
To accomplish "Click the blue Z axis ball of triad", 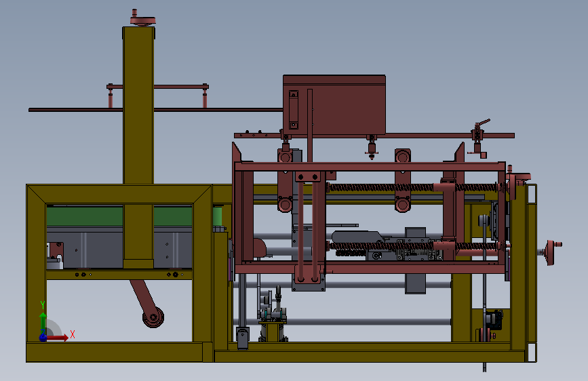I will (43, 338).
